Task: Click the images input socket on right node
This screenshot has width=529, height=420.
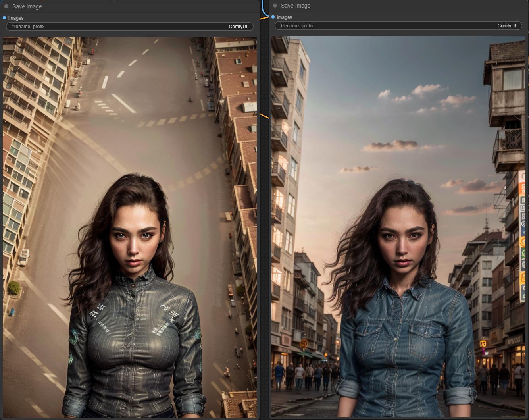Action: point(273,17)
